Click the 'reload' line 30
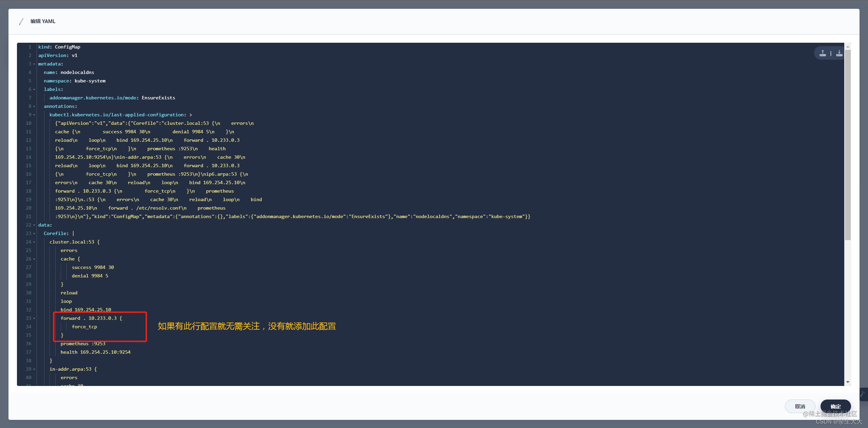The image size is (868, 428). click(69, 293)
